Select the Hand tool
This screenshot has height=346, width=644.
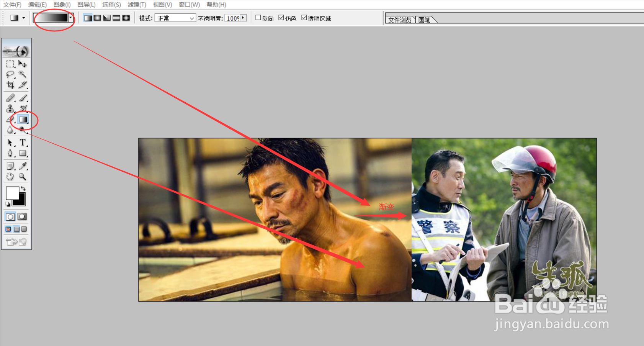click(x=10, y=177)
